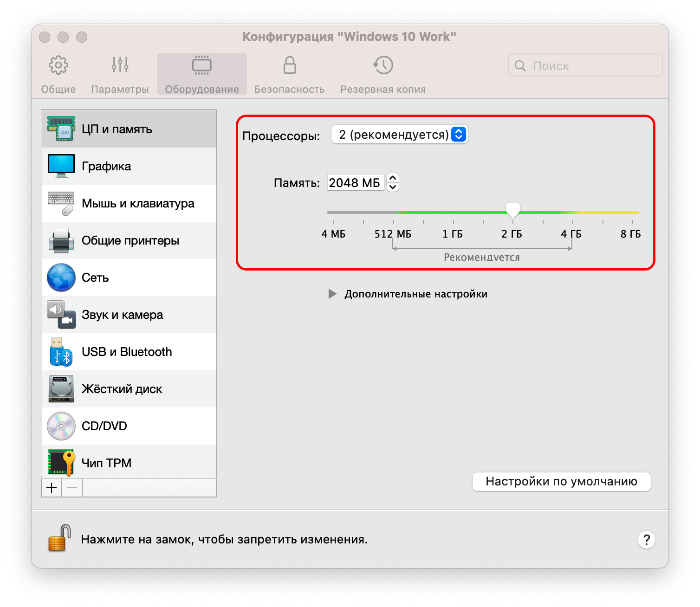The height and width of the screenshot is (607, 700).
Task: Open the Чип TPM key icon
Action: [61, 463]
